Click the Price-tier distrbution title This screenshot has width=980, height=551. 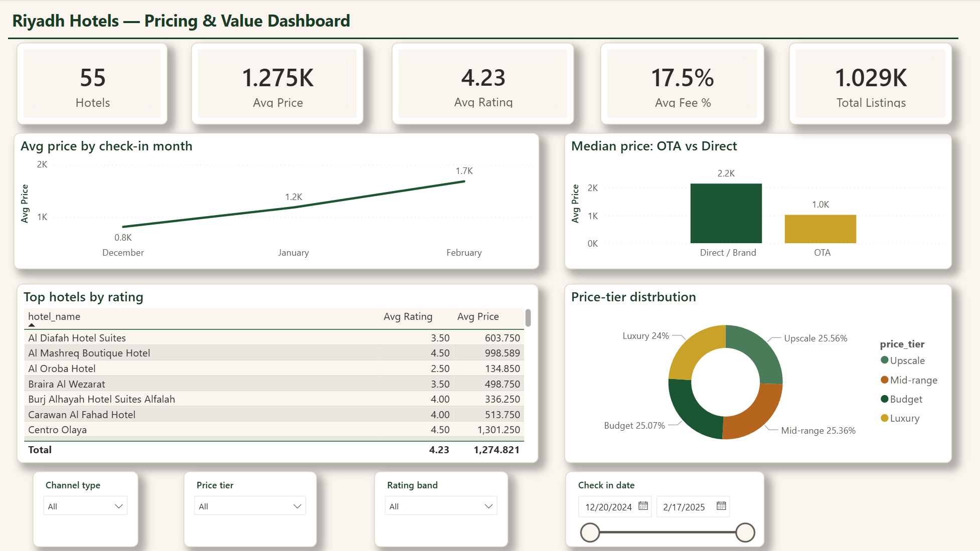[633, 297]
